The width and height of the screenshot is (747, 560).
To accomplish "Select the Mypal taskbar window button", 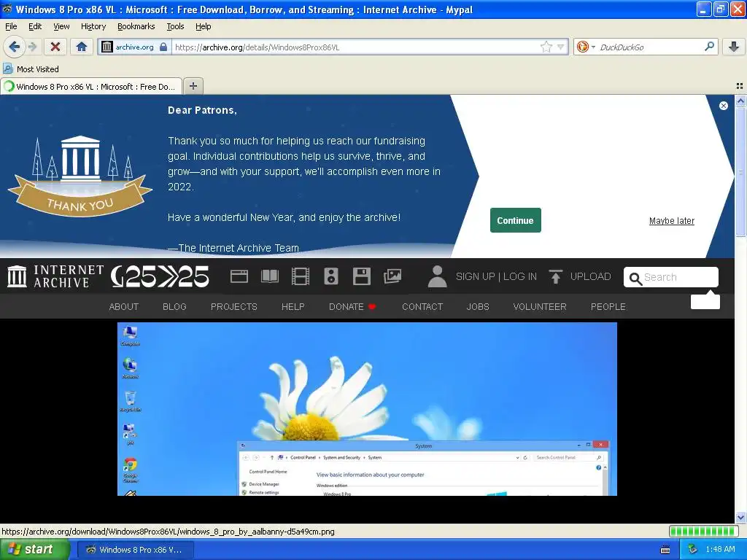I will (135, 550).
